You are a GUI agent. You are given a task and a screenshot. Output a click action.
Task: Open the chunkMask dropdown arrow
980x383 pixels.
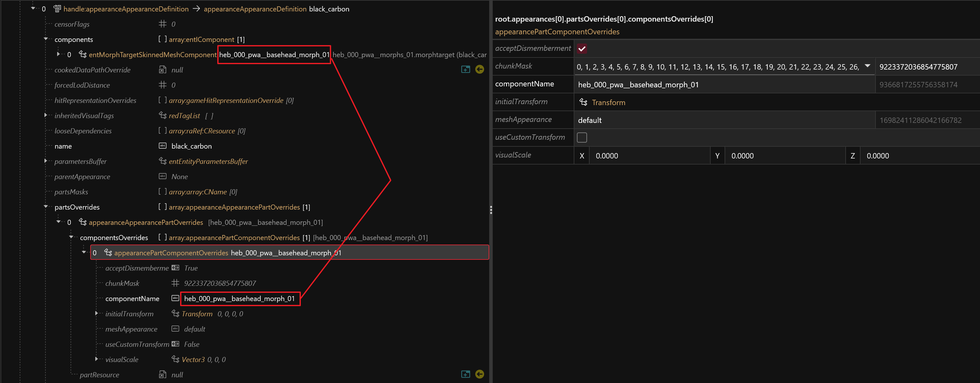(868, 66)
